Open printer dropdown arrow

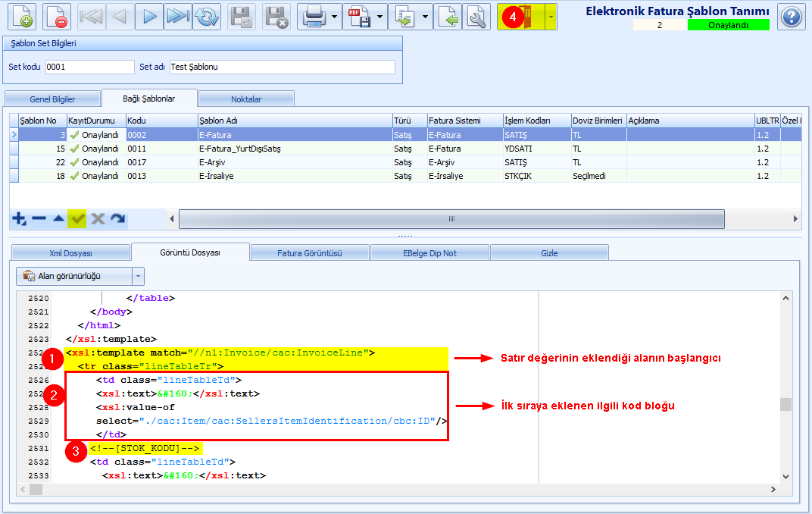[x=335, y=17]
